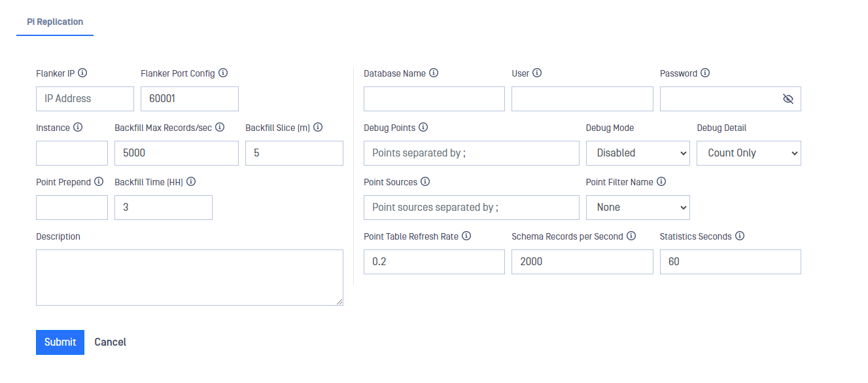
Task: Focus the Description text area
Action: [x=190, y=278]
